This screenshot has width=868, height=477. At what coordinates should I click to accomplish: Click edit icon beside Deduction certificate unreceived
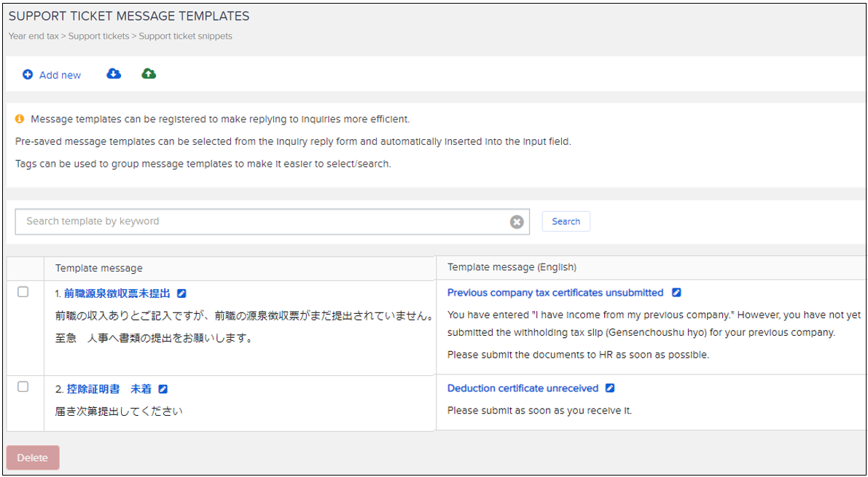click(610, 388)
